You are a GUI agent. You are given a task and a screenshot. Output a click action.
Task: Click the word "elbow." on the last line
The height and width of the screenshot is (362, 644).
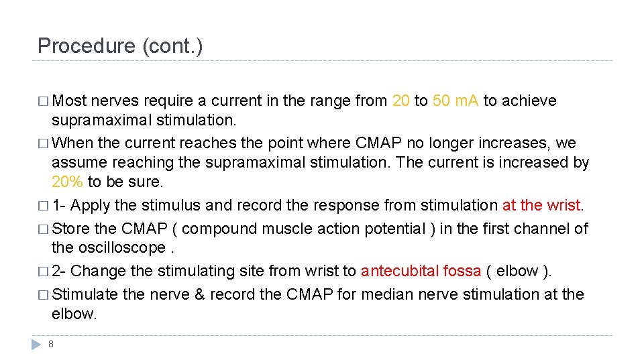(x=74, y=313)
